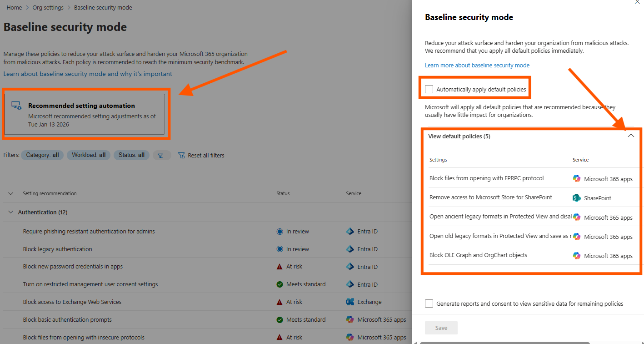The image size is (644, 344).
Task: Click the Reset all filters funnel icon
Action: coord(181,155)
